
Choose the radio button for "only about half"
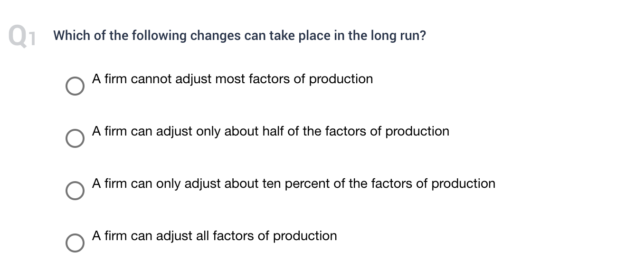click(74, 138)
